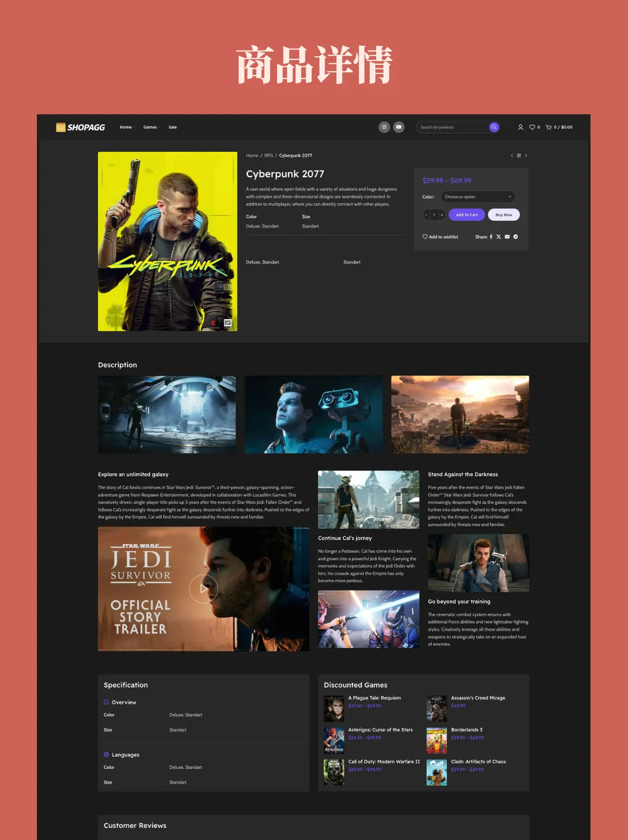The image size is (628, 840).
Task: Click A Plague Tale: Requiem cover thumbnail
Action: tap(334, 708)
